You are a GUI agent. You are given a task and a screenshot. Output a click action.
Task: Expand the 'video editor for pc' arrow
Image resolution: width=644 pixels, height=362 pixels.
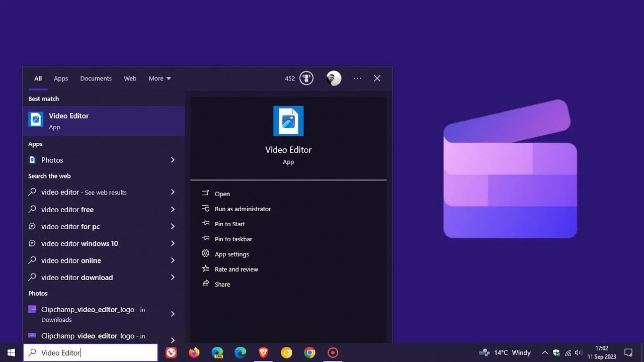click(x=173, y=226)
